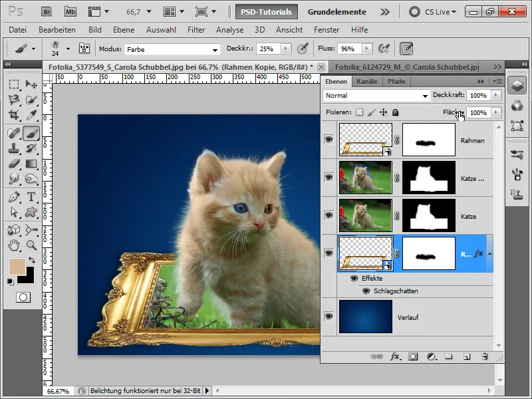
Task: Open the Deckkraft layer opacity arrow
Action: (495, 95)
